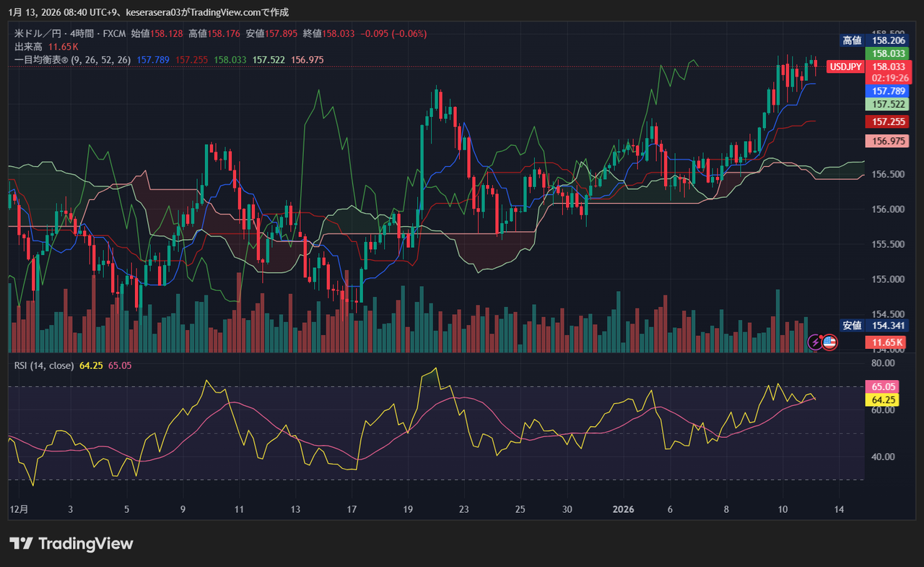Click the pink 156.975 price scale tag

889,141
